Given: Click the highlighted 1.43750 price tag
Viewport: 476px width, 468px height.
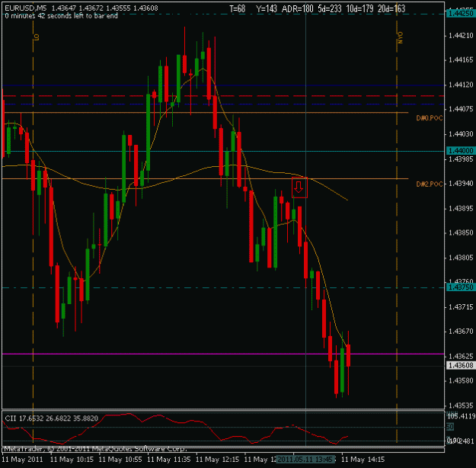Looking at the screenshot, I should (x=461, y=287).
